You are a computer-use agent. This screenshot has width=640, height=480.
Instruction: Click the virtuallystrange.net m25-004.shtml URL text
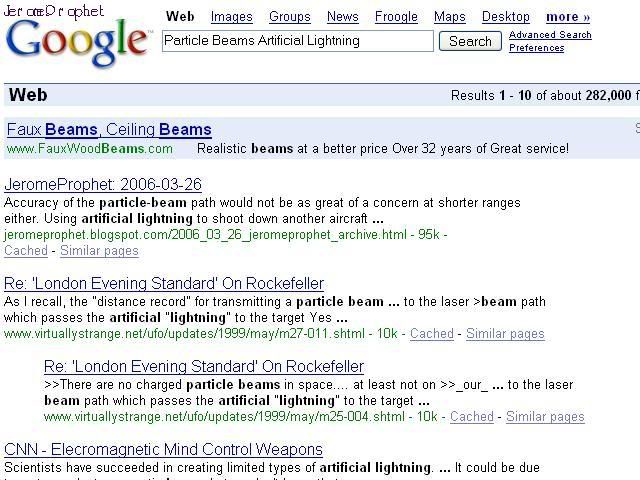(224, 417)
